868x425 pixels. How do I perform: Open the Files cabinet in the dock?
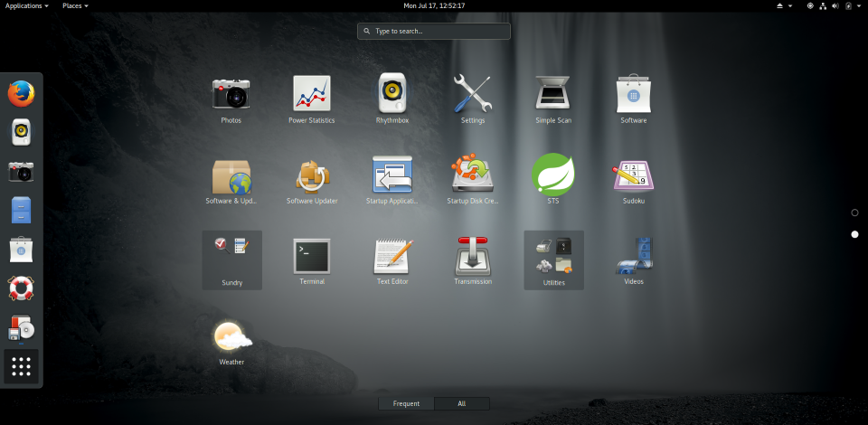[21, 211]
